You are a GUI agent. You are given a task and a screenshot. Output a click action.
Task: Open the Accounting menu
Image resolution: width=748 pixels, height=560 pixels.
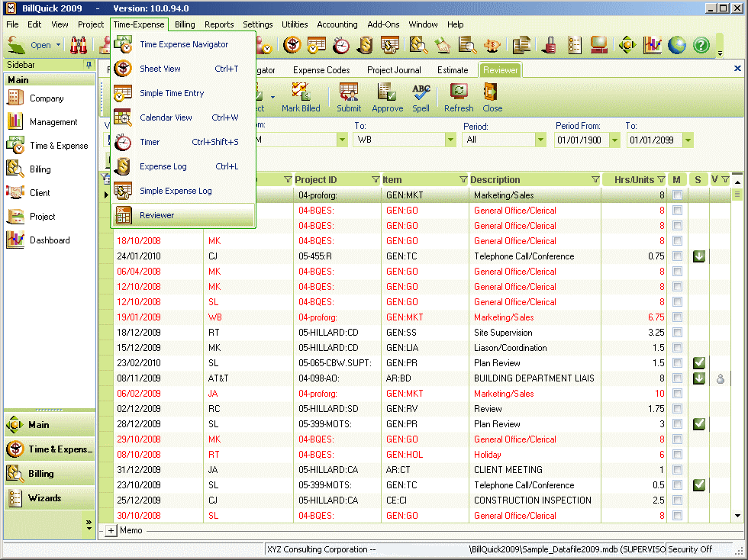click(x=337, y=24)
